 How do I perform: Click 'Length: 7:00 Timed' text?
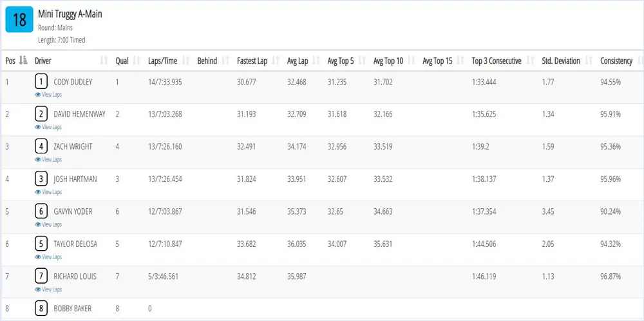(x=62, y=40)
